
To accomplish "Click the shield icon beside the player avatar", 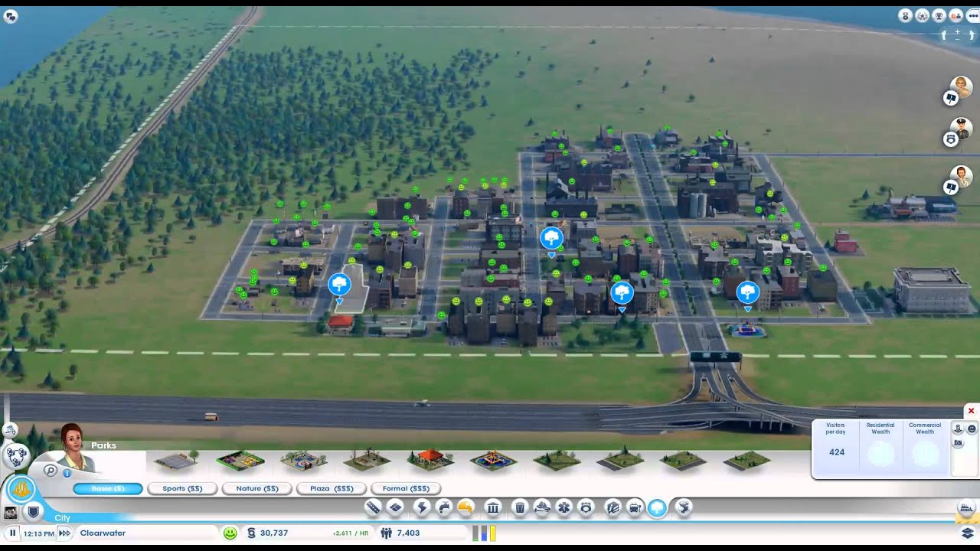I will [x=33, y=512].
